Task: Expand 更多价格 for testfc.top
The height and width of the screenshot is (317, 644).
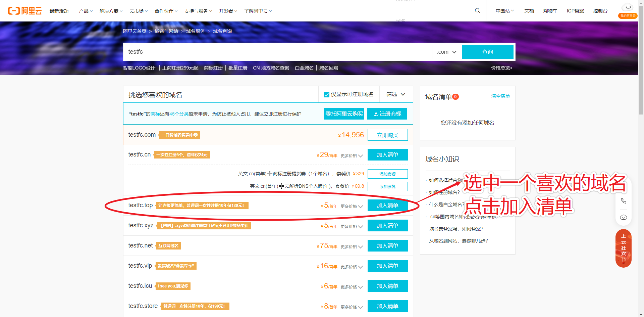Action: pyautogui.click(x=352, y=207)
